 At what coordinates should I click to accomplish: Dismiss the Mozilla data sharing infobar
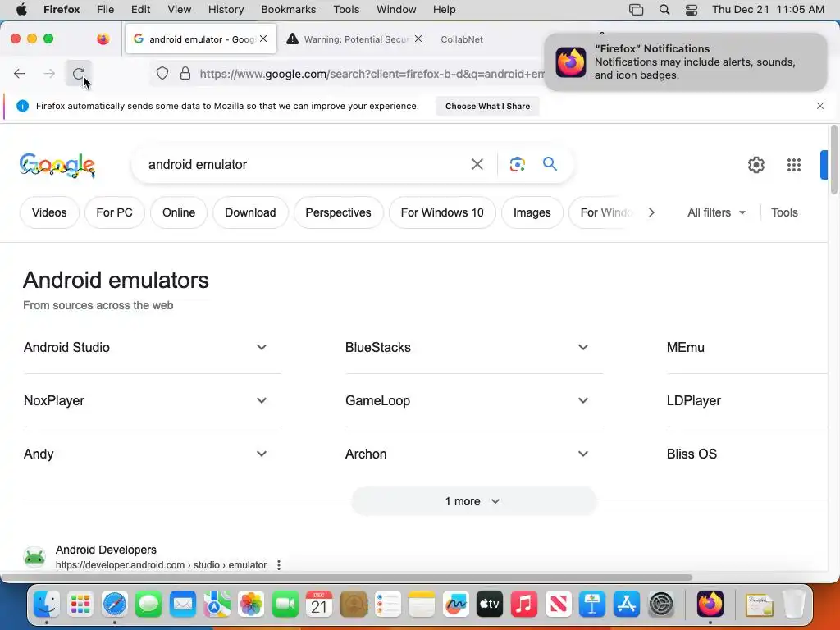pyautogui.click(x=820, y=106)
